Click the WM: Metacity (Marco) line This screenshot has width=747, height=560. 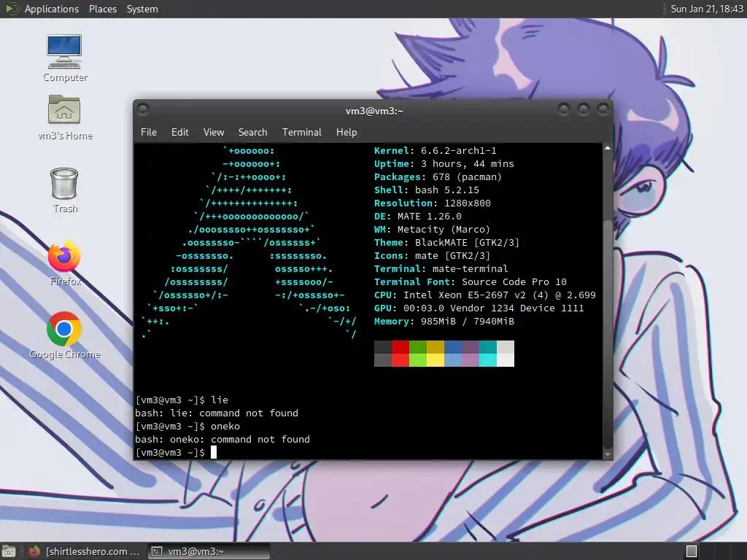432,230
